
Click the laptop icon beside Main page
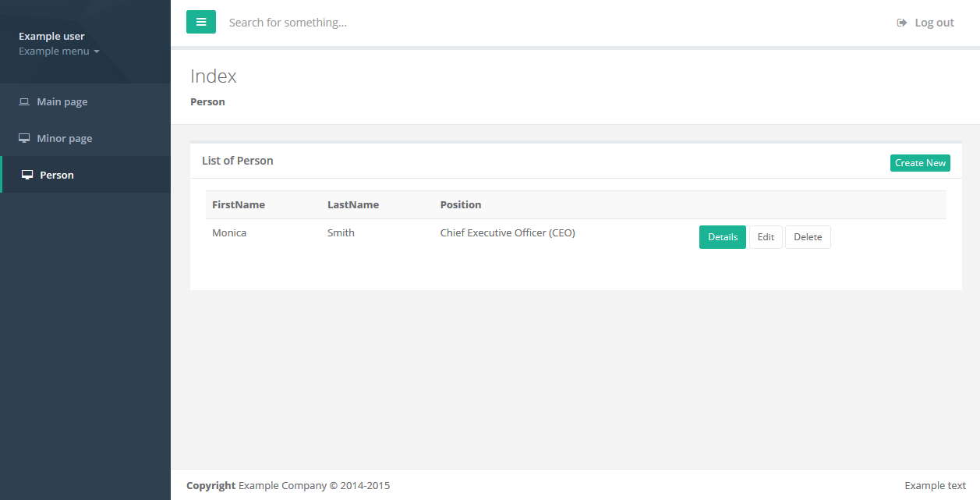pyautogui.click(x=24, y=102)
